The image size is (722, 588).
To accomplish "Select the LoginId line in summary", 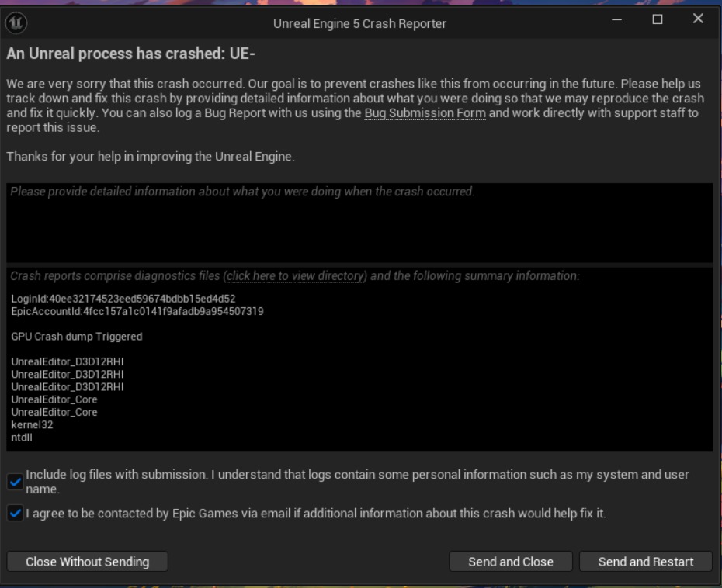I will click(x=123, y=299).
